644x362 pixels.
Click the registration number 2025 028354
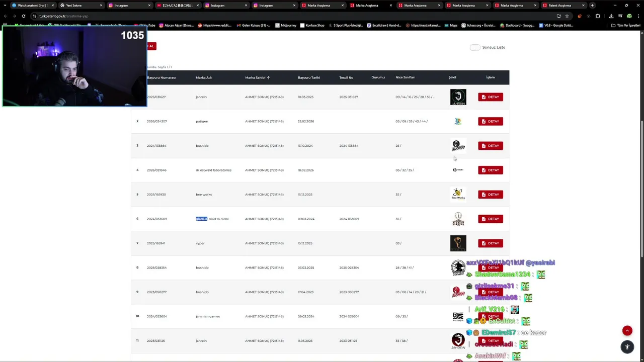point(349,267)
